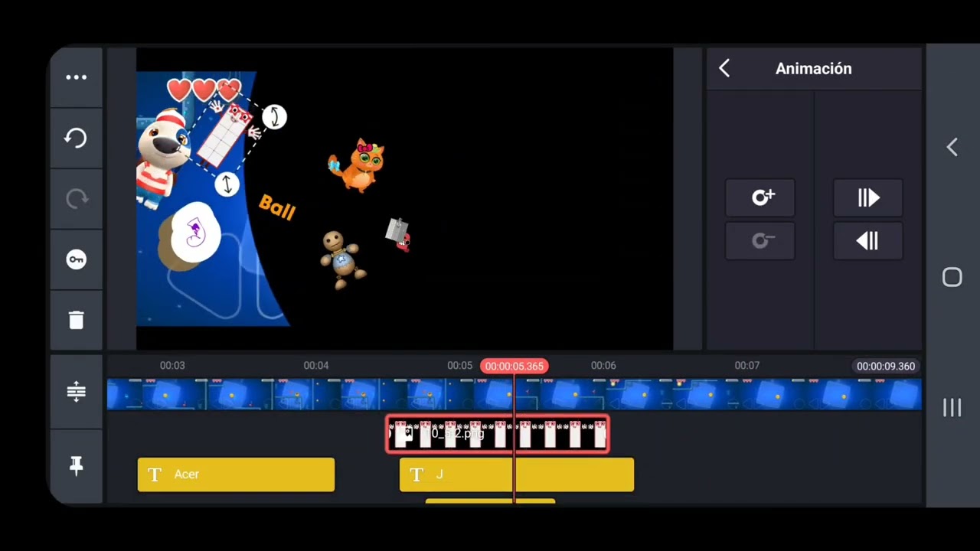
Task: Tap the 00:03 mark on timeline ruler
Action: click(x=172, y=366)
